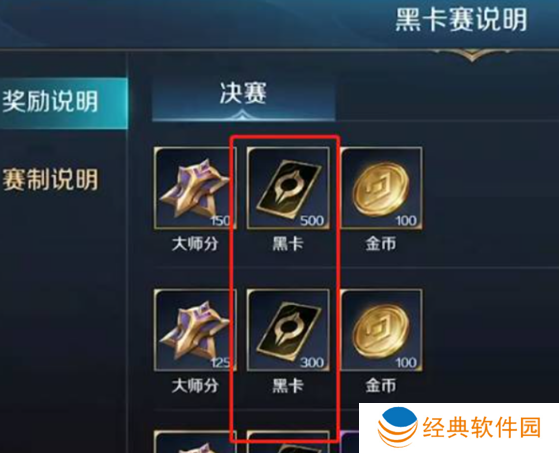The width and height of the screenshot is (559, 453).
Task: Click the 500 黑卡 card icon
Action: pyautogui.click(x=288, y=188)
